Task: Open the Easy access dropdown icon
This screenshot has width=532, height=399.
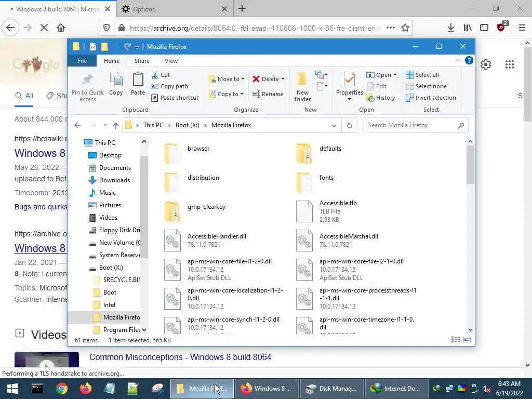Action: (321, 86)
